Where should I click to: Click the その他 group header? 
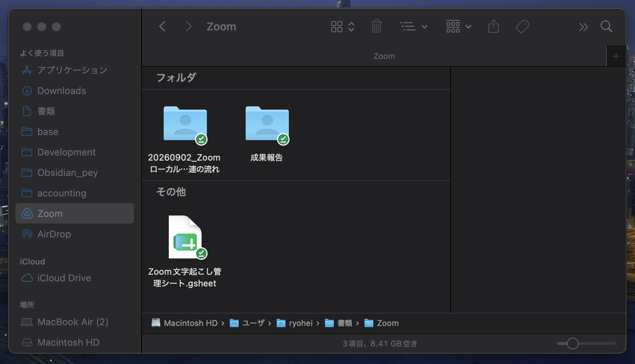click(171, 192)
